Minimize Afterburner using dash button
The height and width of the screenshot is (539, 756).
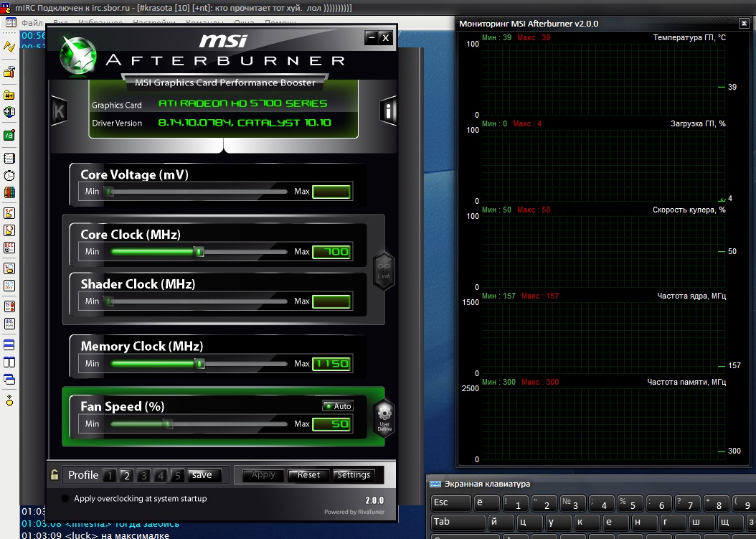click(372, 37)
